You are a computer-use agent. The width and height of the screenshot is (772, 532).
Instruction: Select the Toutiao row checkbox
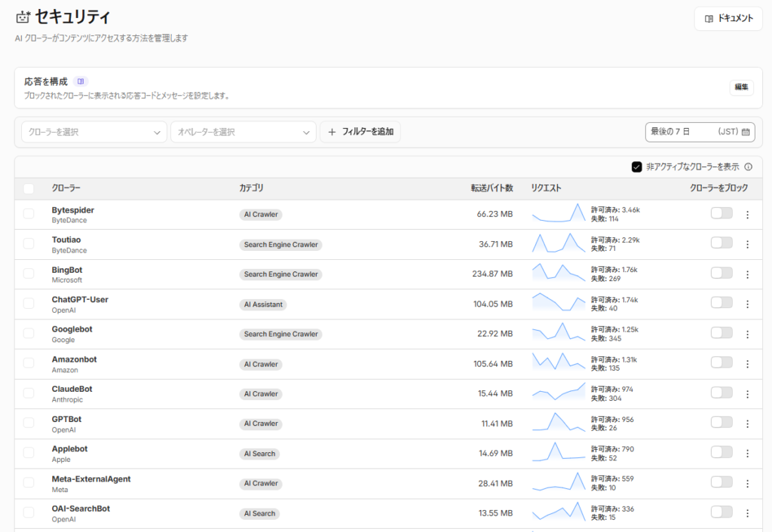29,243
